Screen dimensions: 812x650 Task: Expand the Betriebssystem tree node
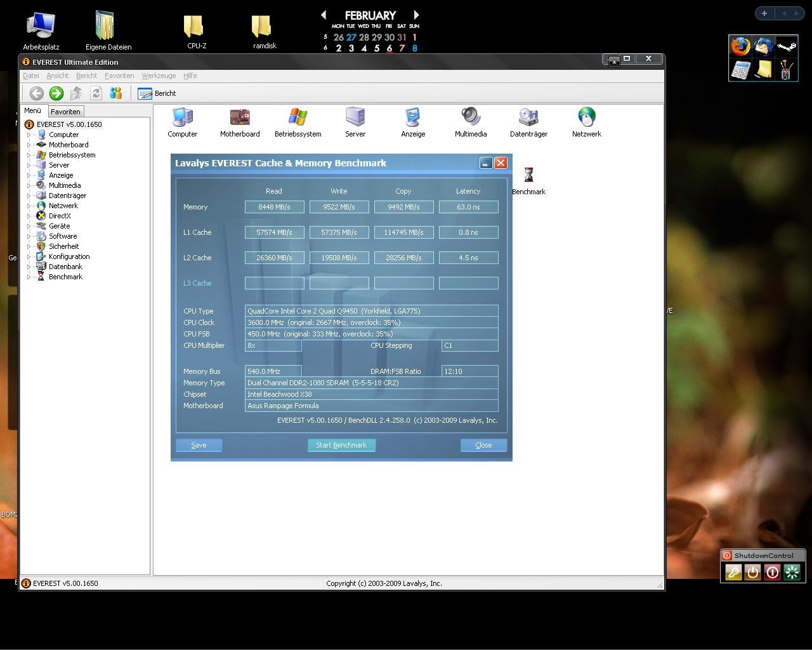(29, 155)
